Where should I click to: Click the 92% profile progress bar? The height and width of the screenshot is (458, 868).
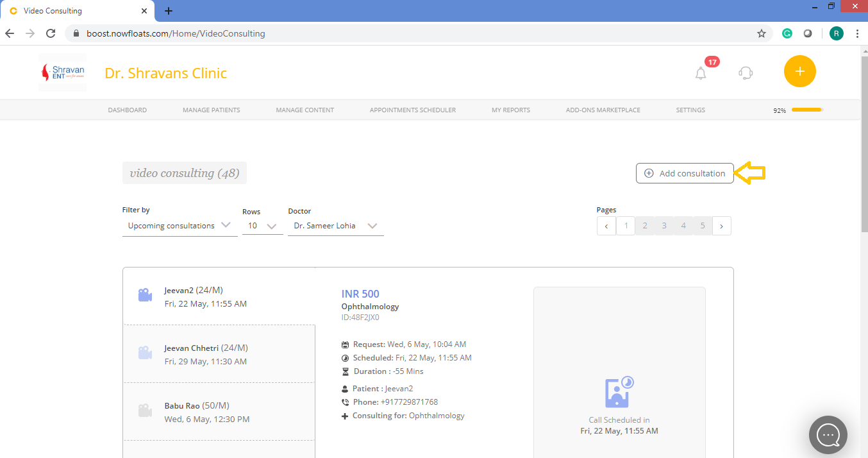tap(806, 110)
